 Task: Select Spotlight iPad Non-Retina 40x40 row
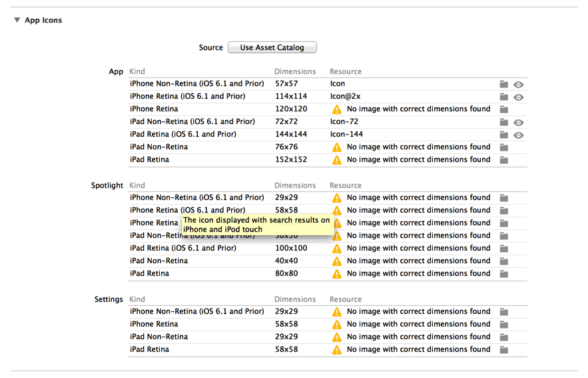[327, 261]
